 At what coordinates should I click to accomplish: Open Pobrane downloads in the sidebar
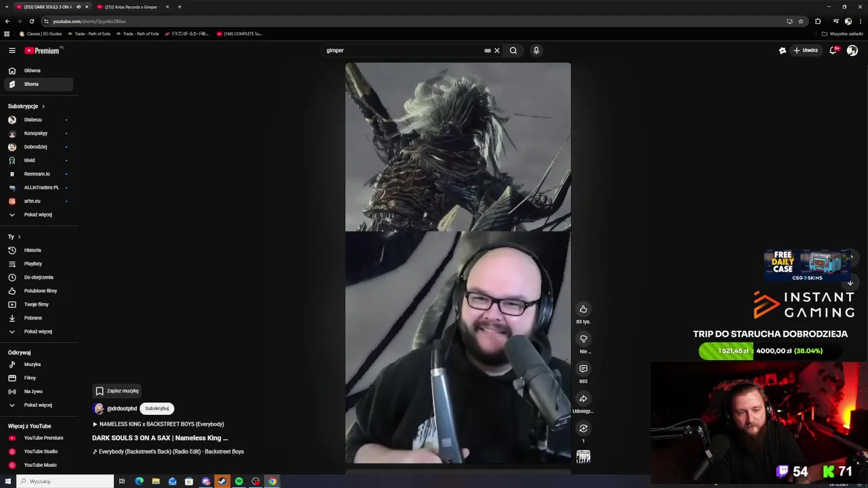click(39, 318)
